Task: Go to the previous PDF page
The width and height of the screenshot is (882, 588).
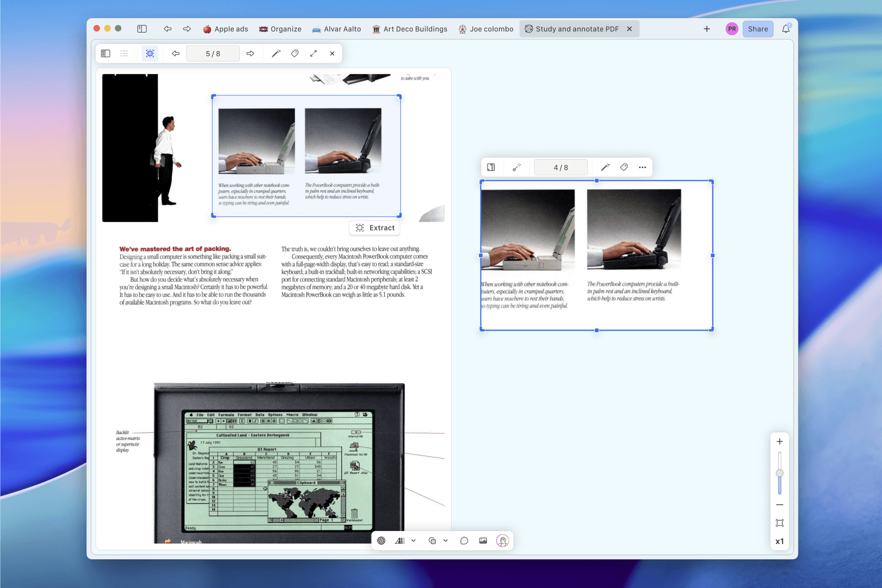Action: pyautogui.click(x=175, y=54)
